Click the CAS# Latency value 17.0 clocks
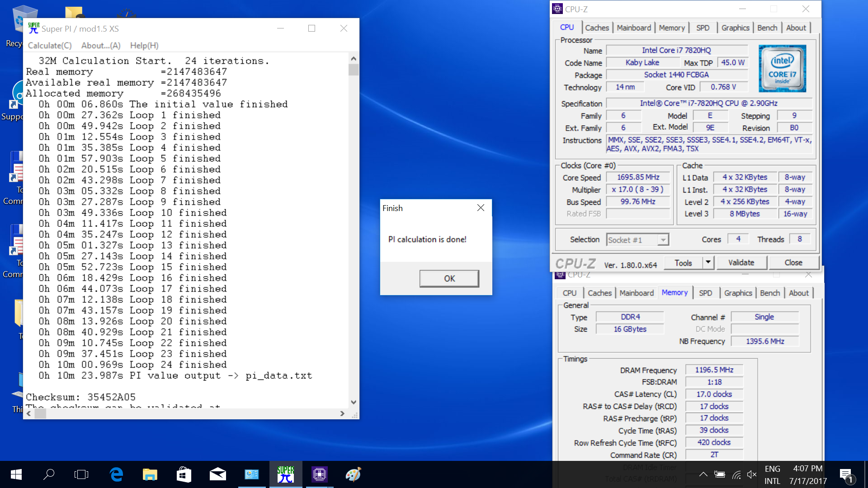 pos(714,394)
